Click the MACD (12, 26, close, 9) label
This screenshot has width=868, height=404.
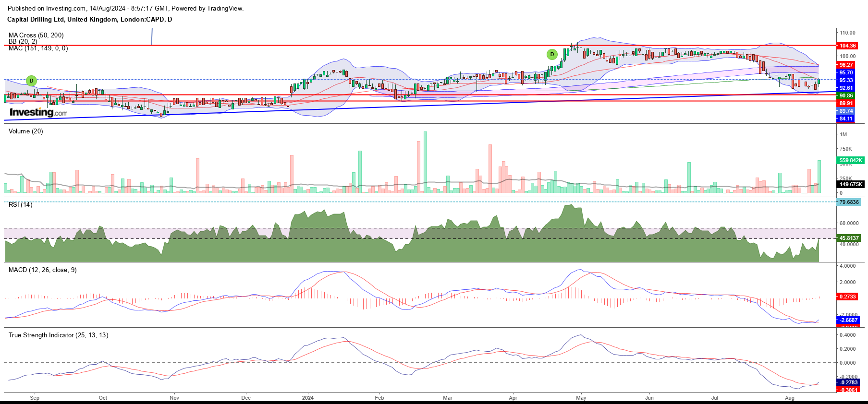click(43, 270)
